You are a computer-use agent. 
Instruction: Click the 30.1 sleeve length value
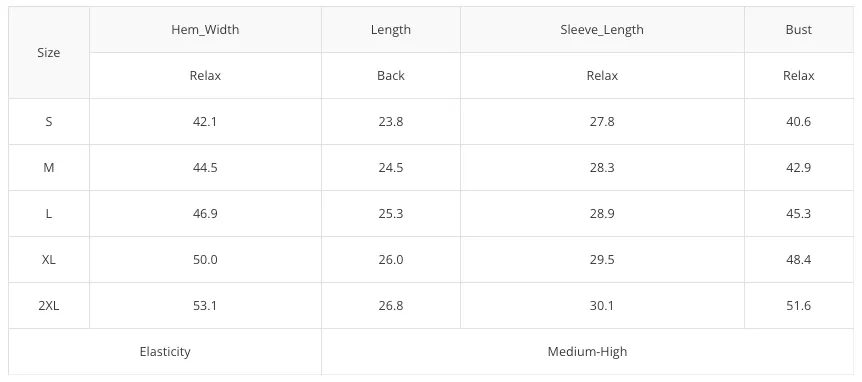click(602, 306)
